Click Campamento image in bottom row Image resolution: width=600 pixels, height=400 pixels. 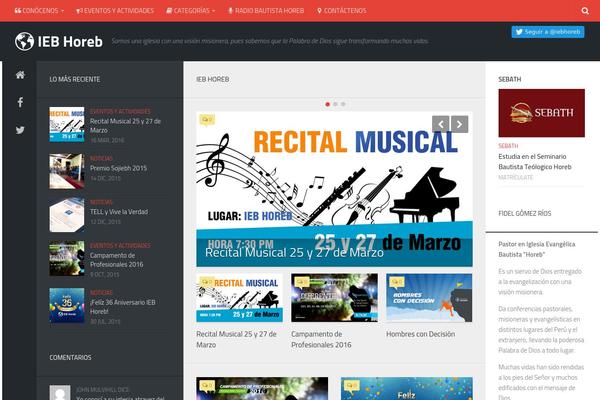[262, 389]
